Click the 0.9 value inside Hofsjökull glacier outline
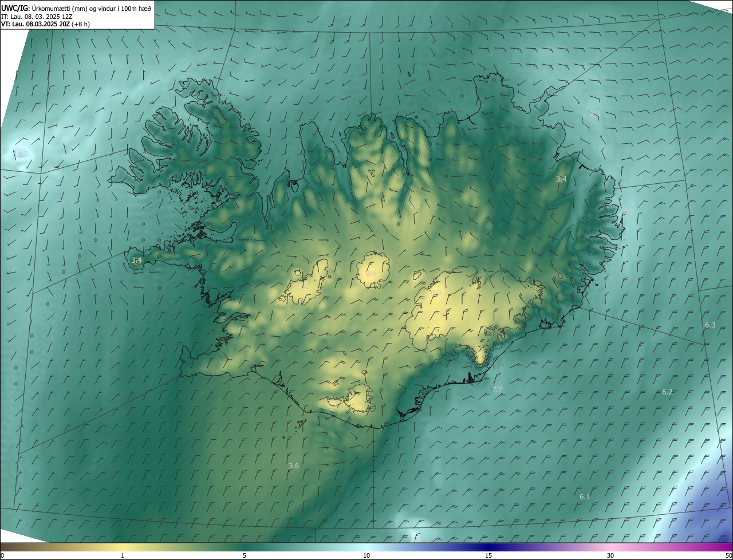The width and height of the screenshot is (733, 560). (x=371, y=274)
